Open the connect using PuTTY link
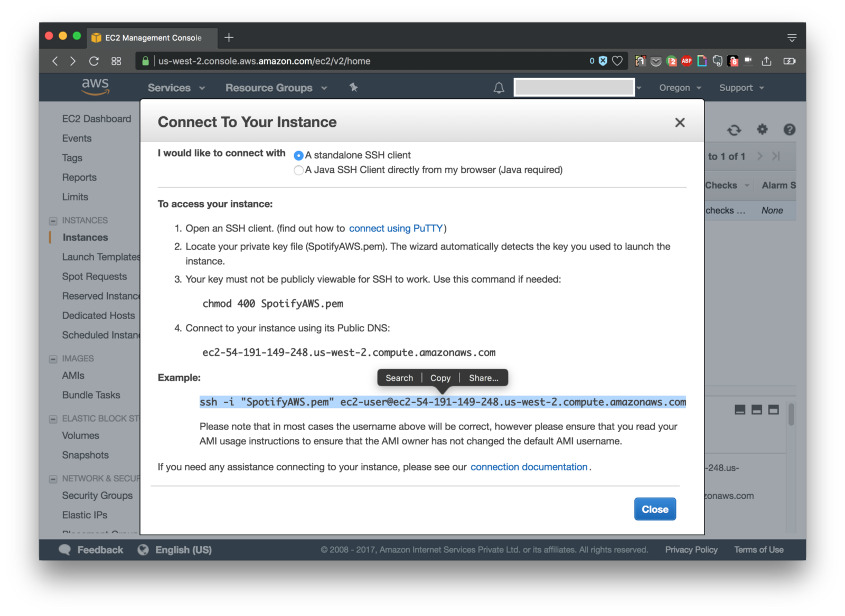The width and height of the screenshot is (845, 616). coord(396,228)
